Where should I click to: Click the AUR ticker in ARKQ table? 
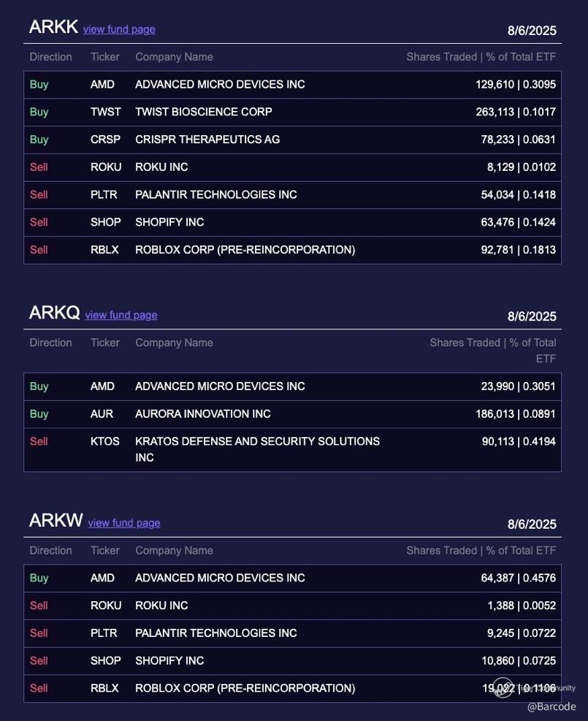(102, 413)
